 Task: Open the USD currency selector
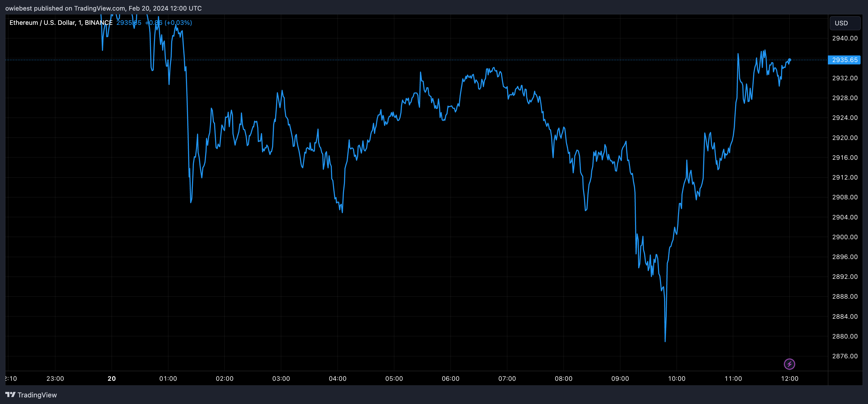pos(844,23)
